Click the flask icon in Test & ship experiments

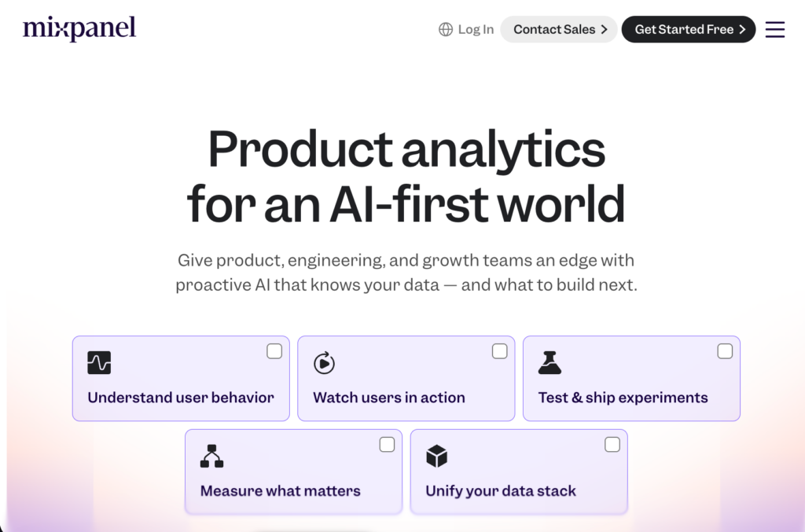click(x=550, y=363)
